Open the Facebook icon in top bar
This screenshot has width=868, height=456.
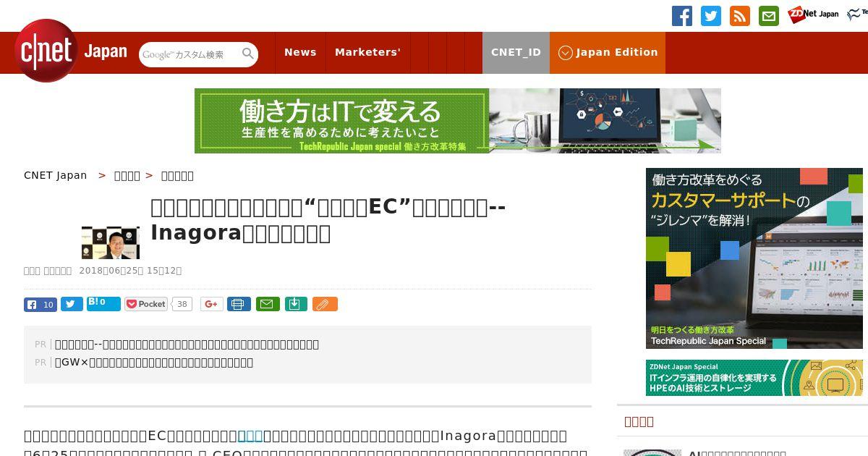click(681, 16)
